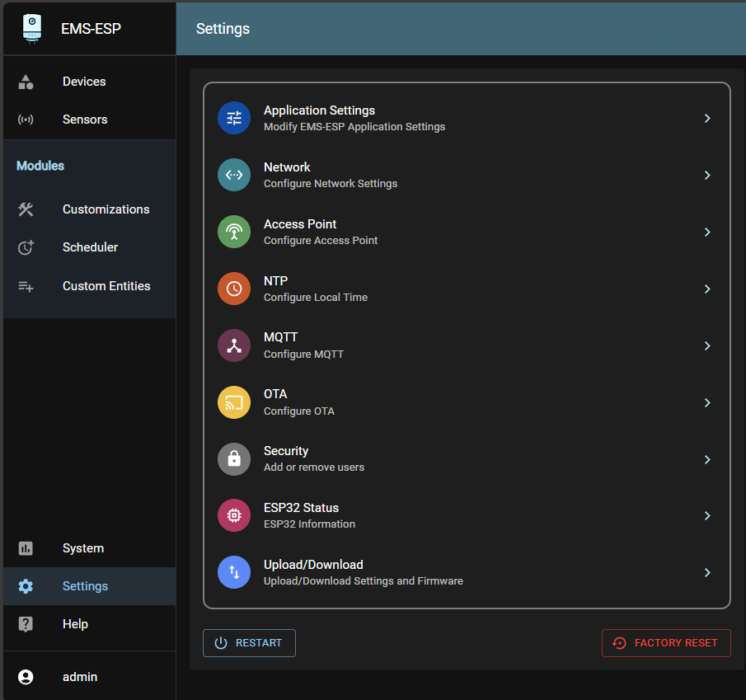Navigate to Sensors in the sidebar

[85, 119]
